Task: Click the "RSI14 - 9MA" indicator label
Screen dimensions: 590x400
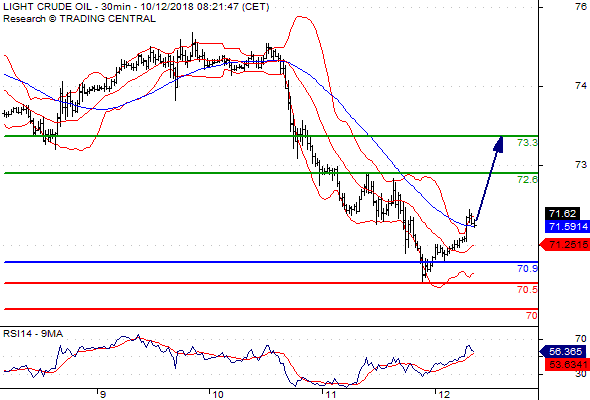Action: (33, 334)
